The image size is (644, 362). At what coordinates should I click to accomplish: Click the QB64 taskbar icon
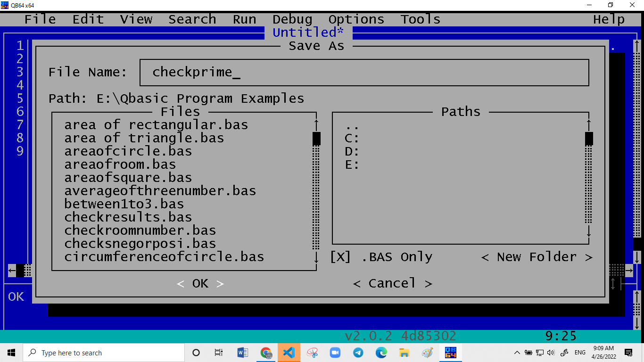(450, 352)
